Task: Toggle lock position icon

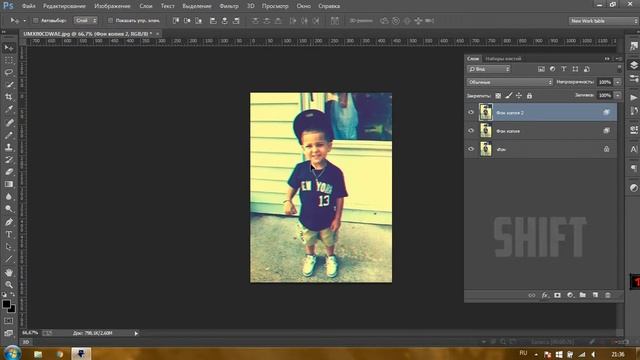Action: coord(519,96)
